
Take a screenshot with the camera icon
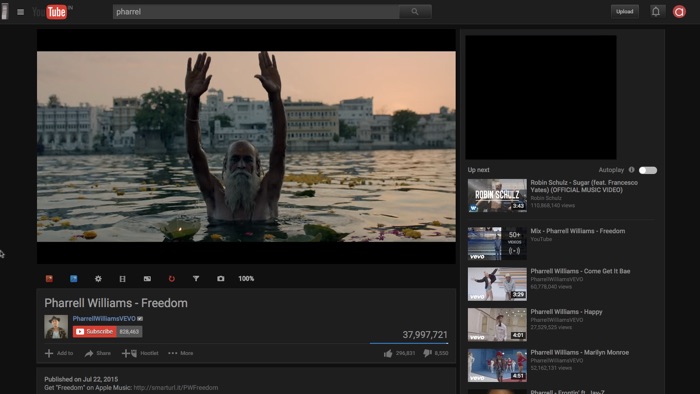point(221,278)
